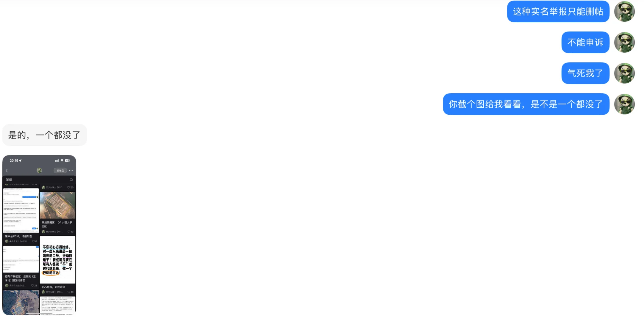The height and width of the screenshot is (321, 644).
Task: Click the avatar beside 气死我了 bubble
Action: pyautogui.click(x=624, y=73)
